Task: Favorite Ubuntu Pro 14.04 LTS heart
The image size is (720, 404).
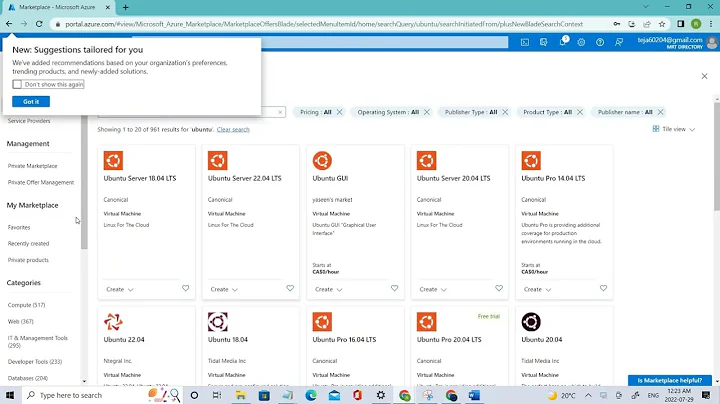Action: 603,288
